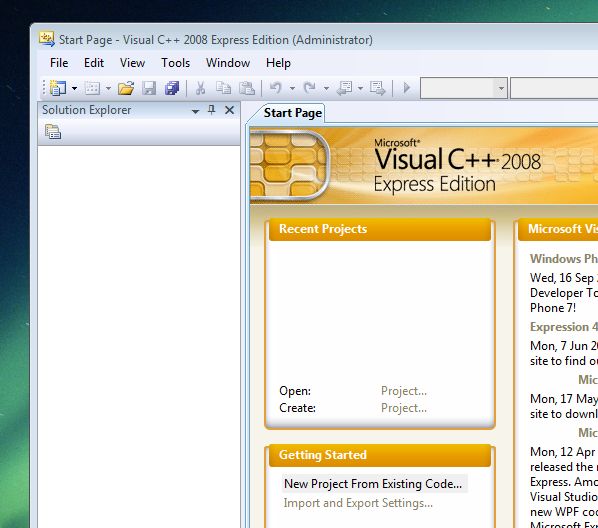Viewport: 598px width, 528px height.
Task: Select the Start Page tab
Action: [292, 113]
